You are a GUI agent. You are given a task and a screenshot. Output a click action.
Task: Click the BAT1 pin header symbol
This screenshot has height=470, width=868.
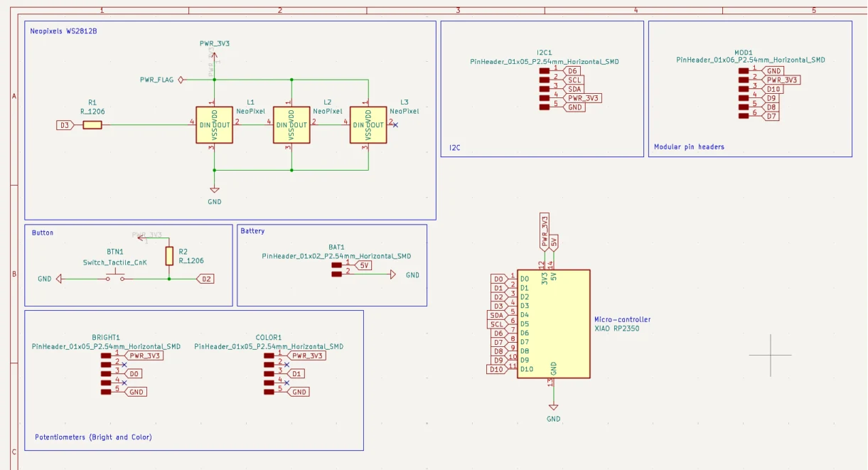335,269
